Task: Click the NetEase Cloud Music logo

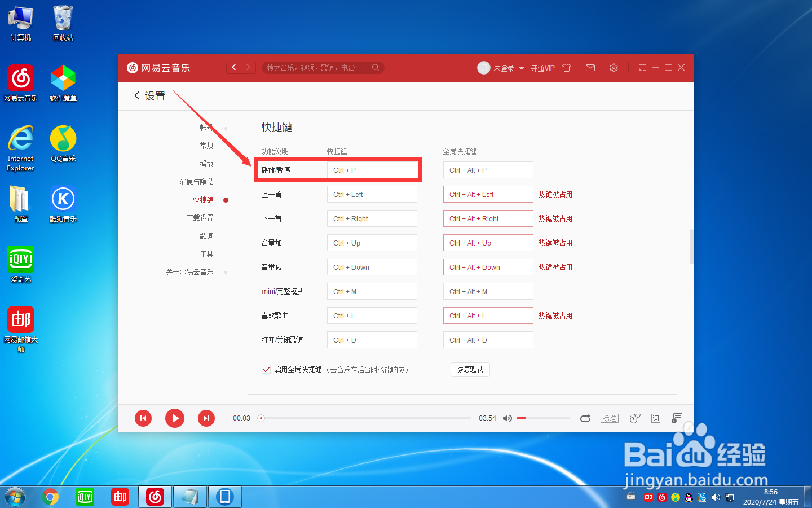Action: [158, 68]
